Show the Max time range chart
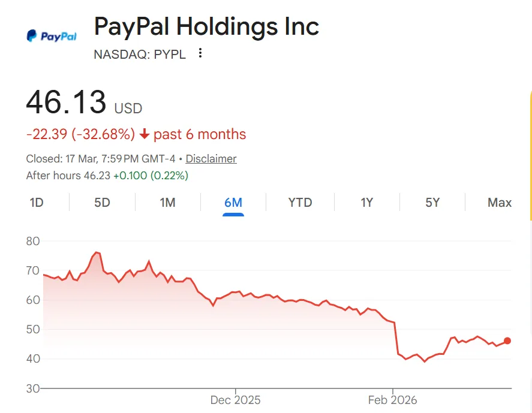 (x=499, y=203)
